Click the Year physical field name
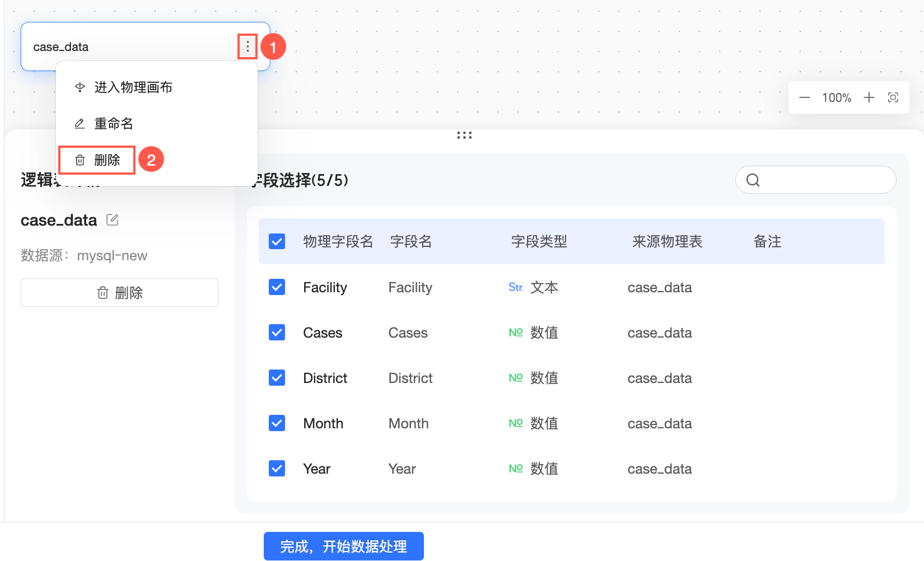Screen dimensions: 924x561 (x=317, y=469)
